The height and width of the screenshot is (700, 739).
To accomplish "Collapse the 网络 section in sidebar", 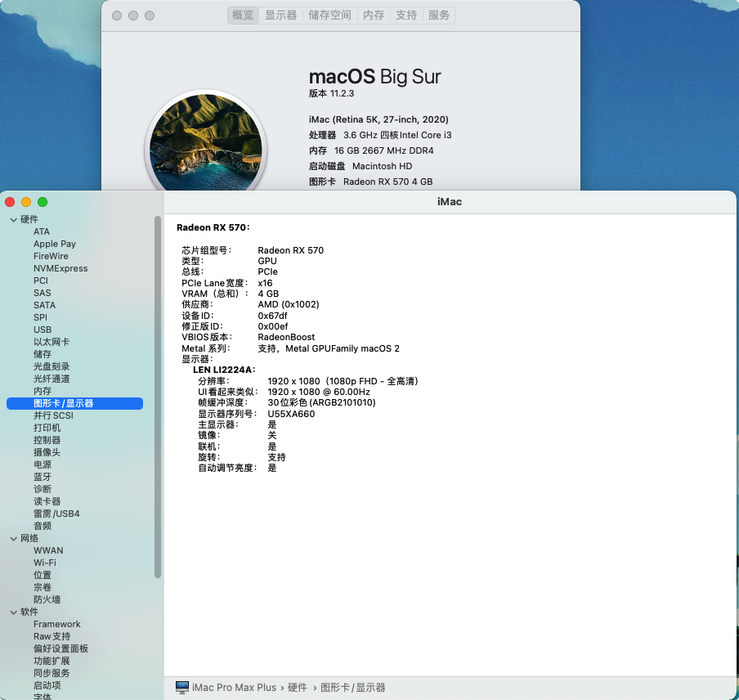I will [x=13, y=538].
